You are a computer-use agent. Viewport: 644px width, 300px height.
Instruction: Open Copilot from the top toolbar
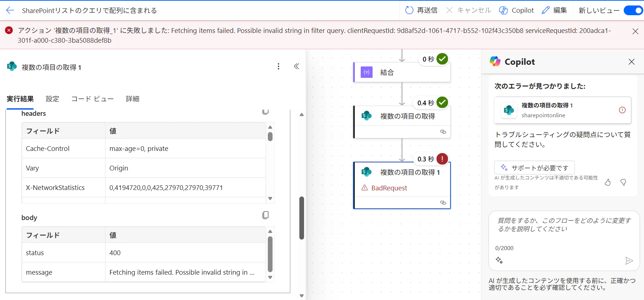[516, 10]
